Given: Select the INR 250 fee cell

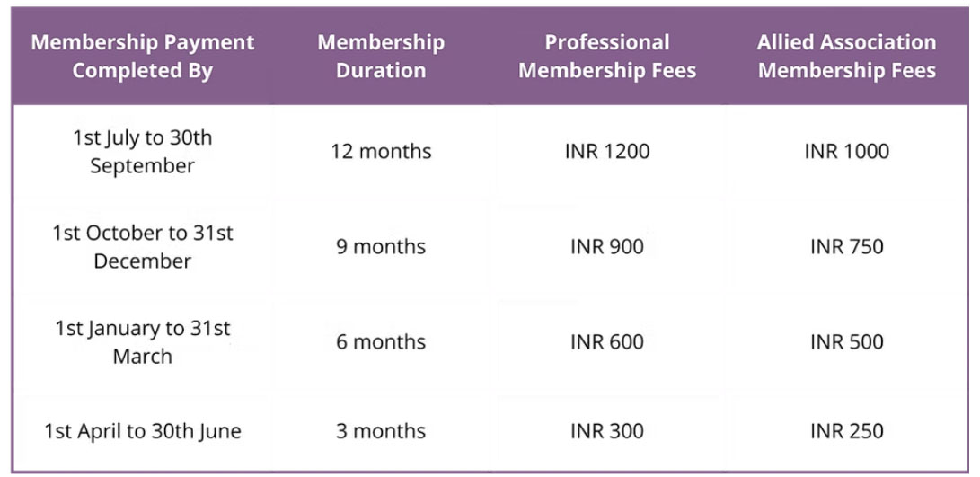Looking at the screenshot, I should (847, 431).
